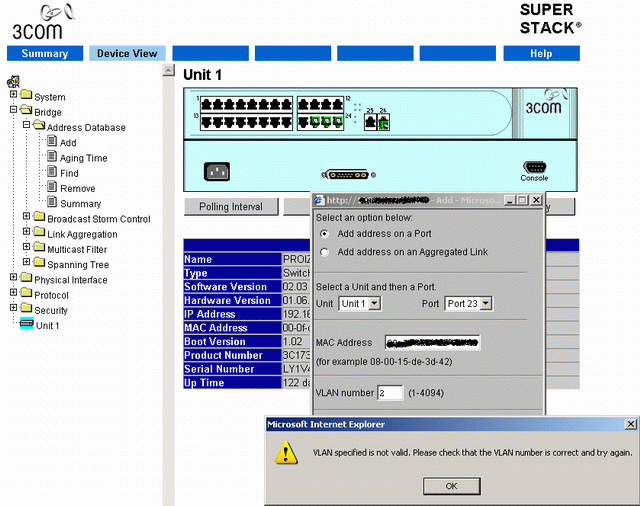Open the Help tab
Screen dimensions: 640x506
click(541, 53)
